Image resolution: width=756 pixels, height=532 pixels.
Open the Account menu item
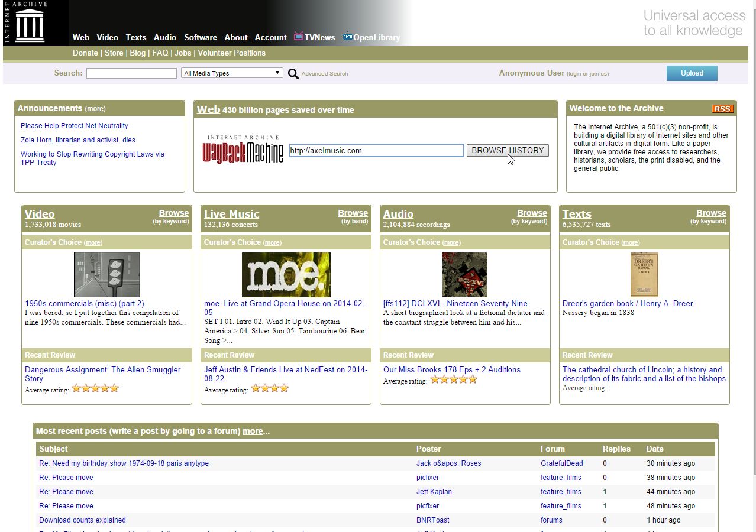(271, 37)
